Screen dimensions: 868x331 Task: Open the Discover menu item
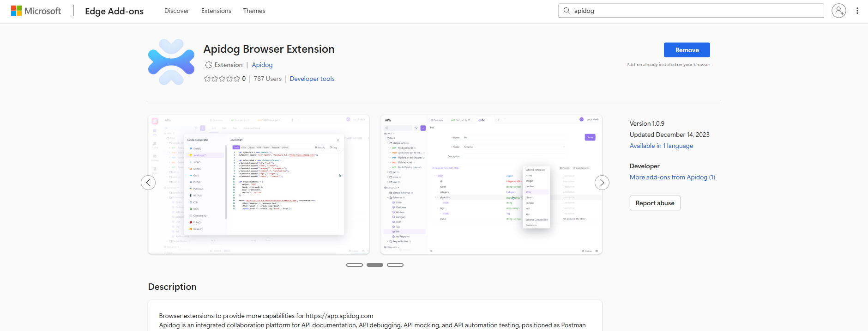pyautogui.click(x=177, y=11)
